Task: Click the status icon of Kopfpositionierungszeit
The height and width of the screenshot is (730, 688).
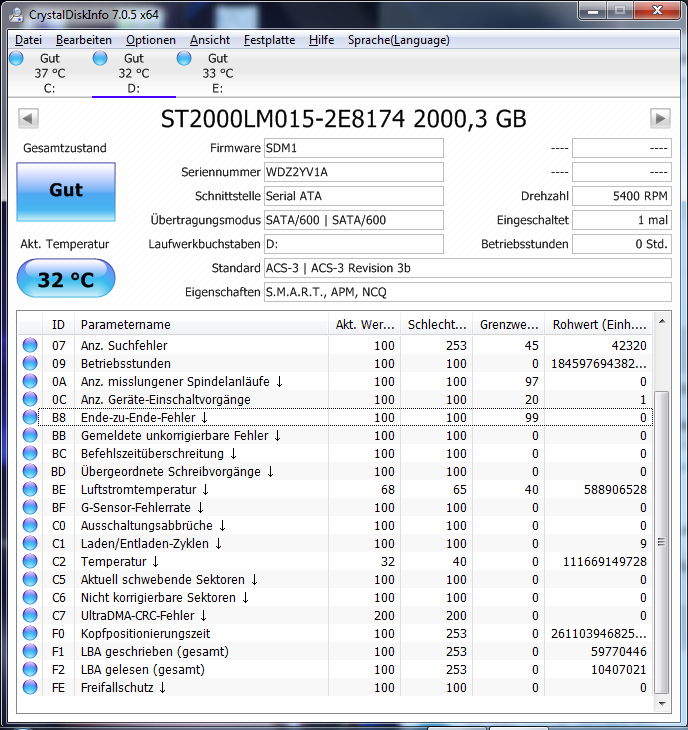Action: tap(30, 633)
